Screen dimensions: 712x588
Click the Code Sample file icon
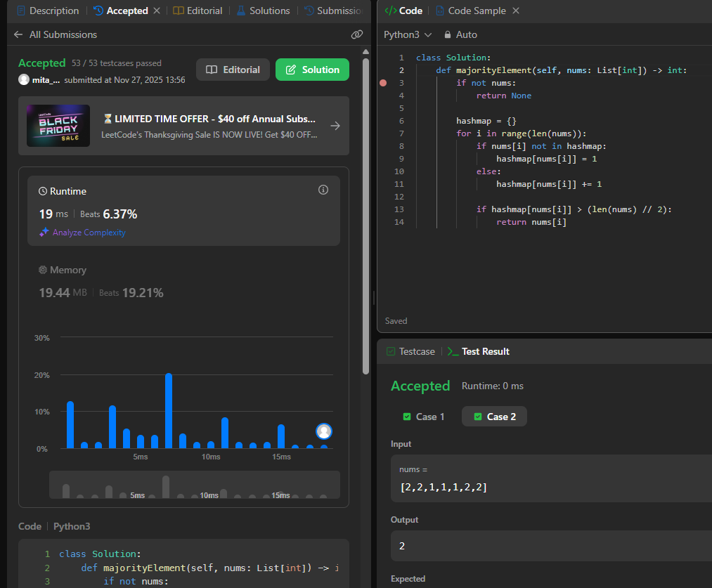point(439,11)
